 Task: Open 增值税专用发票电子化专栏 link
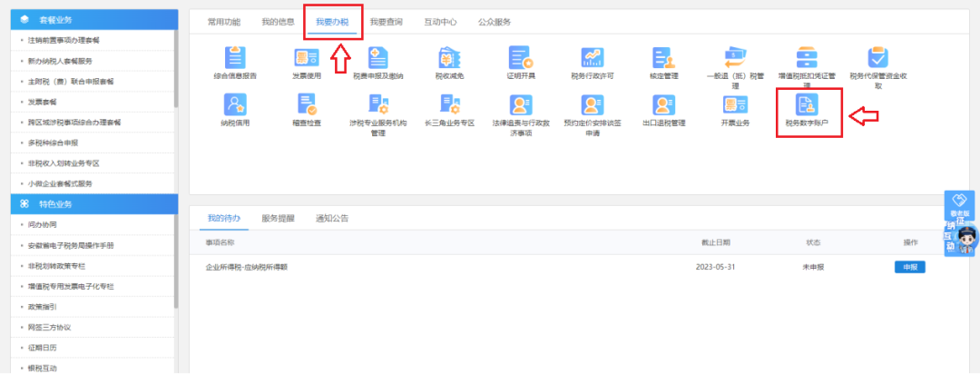tap(71, 287)
